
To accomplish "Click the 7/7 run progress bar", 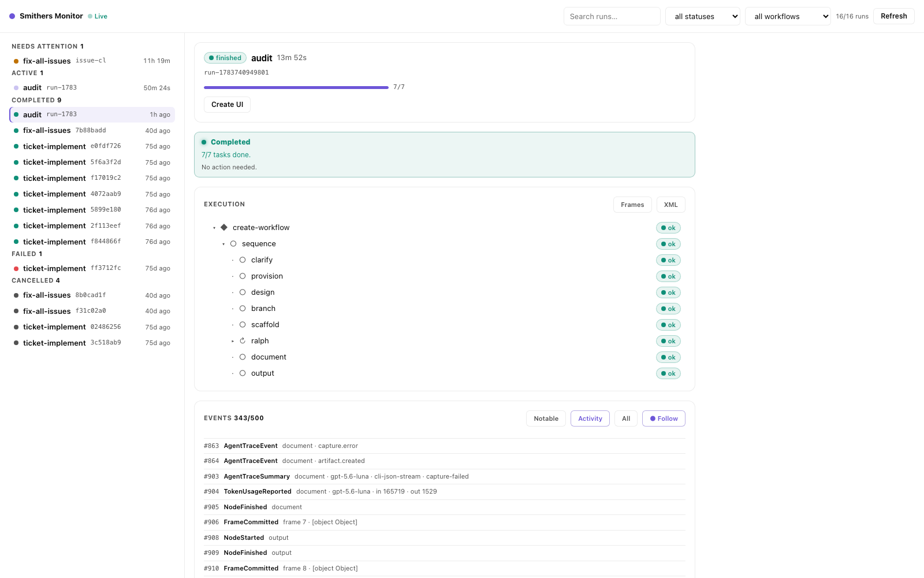I will pos(296,87).
